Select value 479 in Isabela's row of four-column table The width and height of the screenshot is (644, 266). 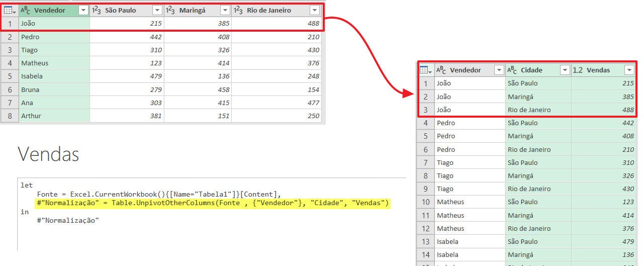127,76
